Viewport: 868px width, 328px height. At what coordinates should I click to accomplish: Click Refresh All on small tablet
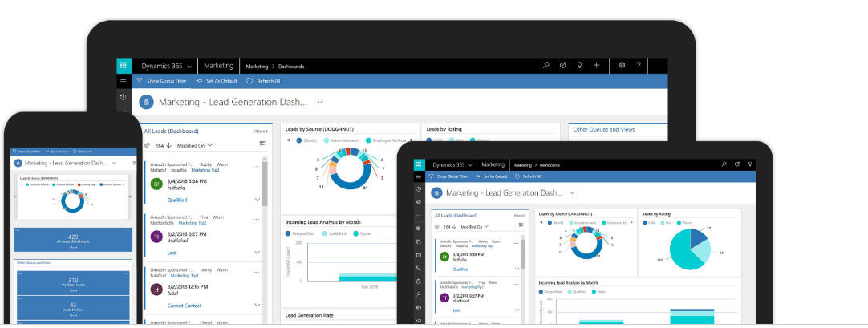pyautogui.click(x=528, y=176)
